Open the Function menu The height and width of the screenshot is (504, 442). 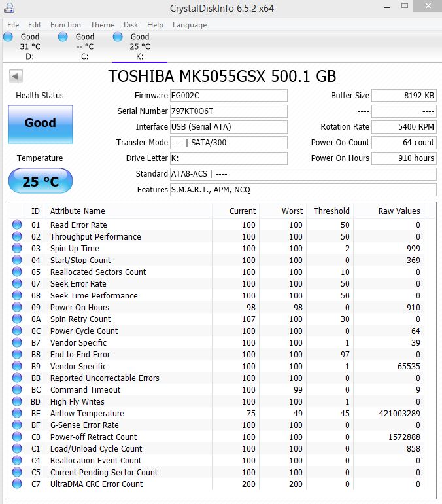click(65, 25)
